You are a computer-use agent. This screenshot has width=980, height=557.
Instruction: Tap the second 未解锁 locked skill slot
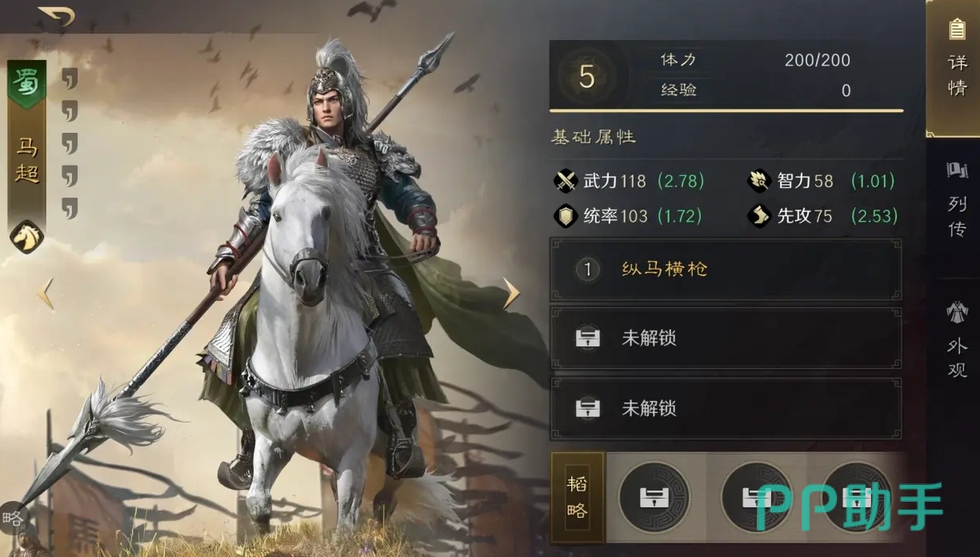pos(726,408)
